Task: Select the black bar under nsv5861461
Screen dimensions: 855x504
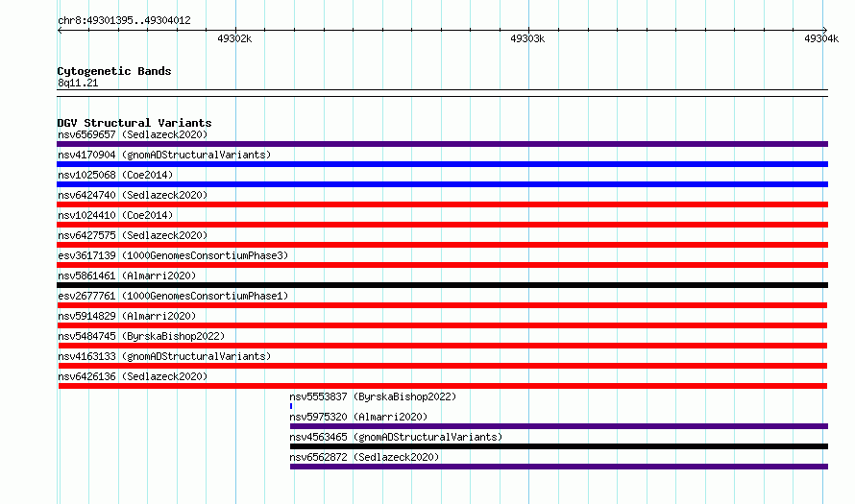Action: coord(442,285)
